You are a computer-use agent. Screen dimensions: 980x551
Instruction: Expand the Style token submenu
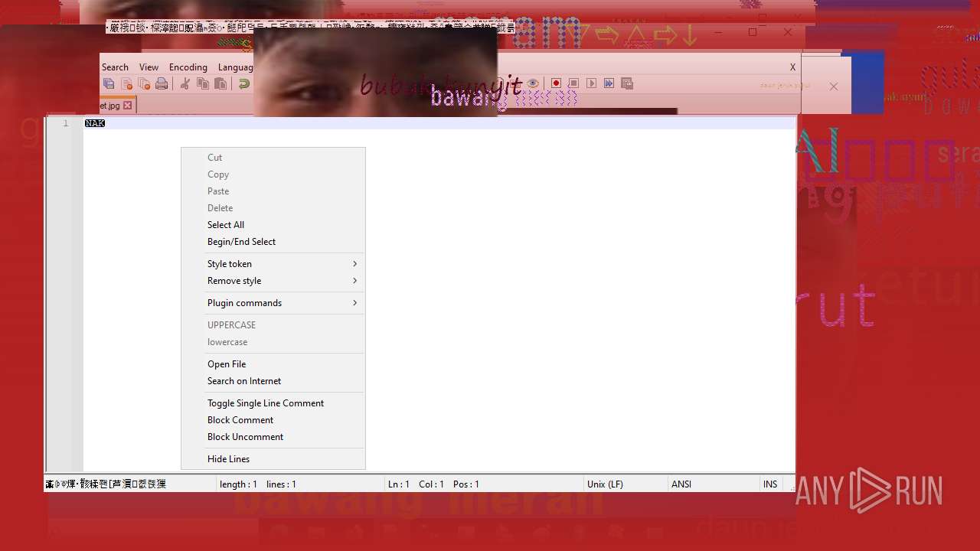tap(273, 264)
